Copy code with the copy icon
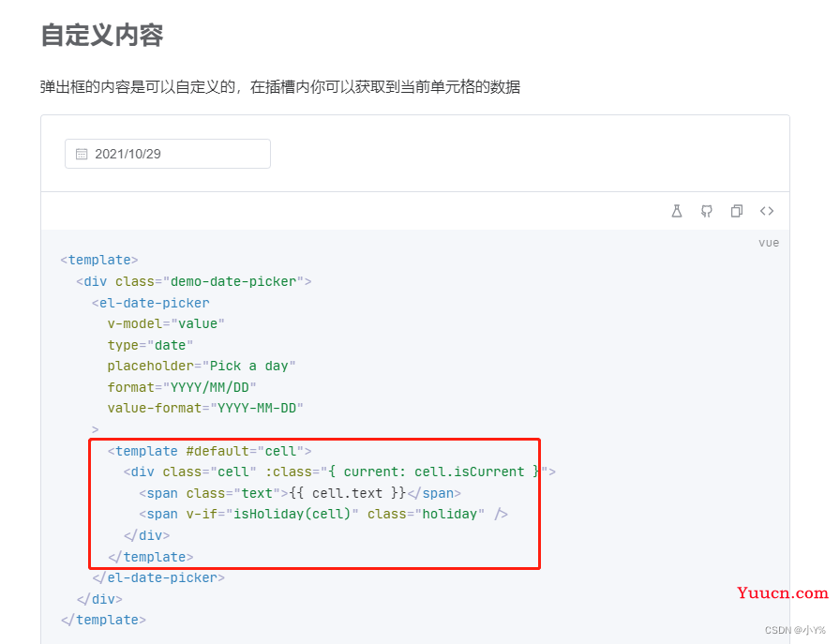Screen dimensions: 840x644 coord(737,211)
